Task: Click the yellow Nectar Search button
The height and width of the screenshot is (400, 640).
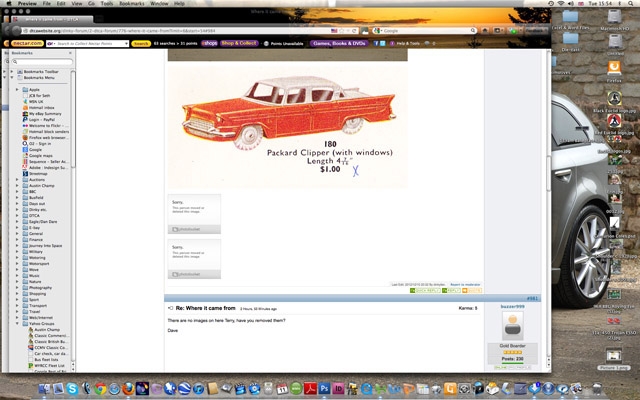Action: click(142, 44)
